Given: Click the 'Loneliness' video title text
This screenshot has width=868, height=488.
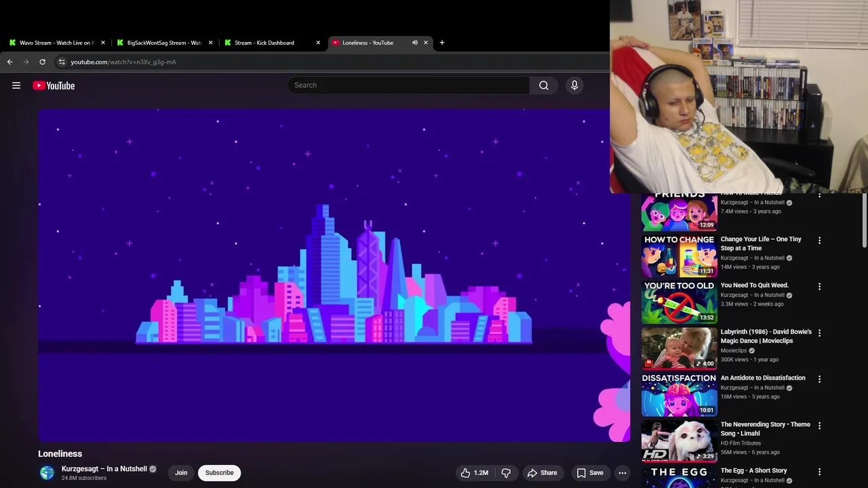Looking at the screenshot, I should coord(60,453).
